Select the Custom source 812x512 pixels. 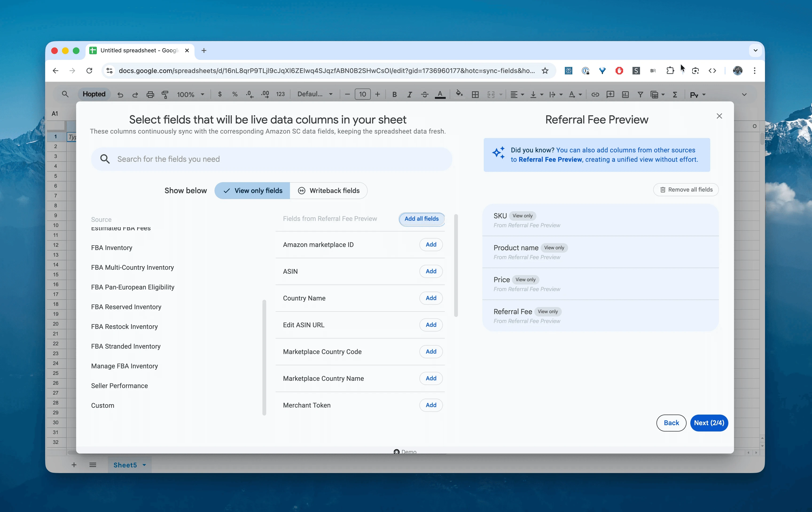coord(102,406)
